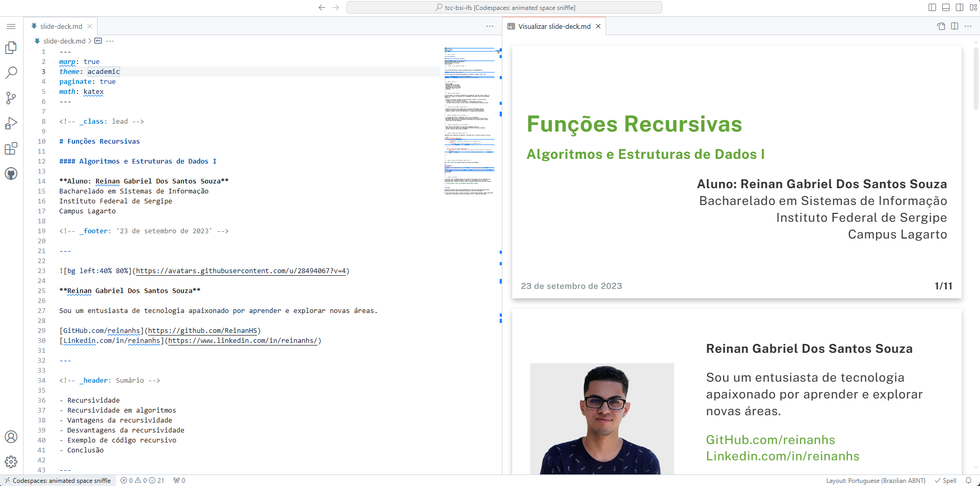Open the Accounts icon
980x486 pixels.
(x=11, y=436)
